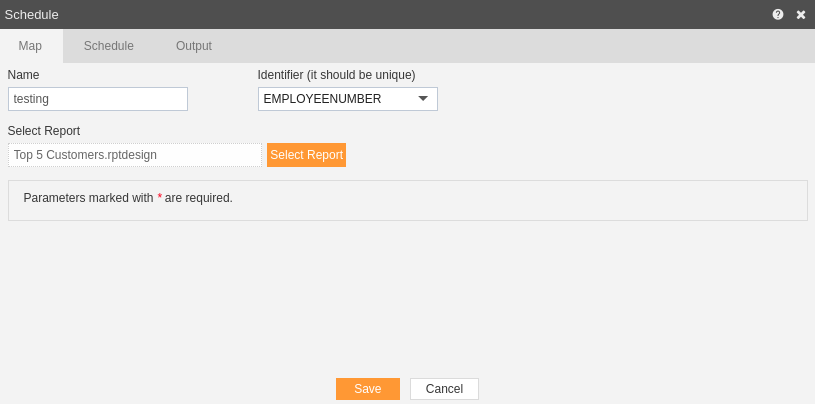The width and height of the screenshot is (815, 404).
Task: Click the Name field label
Action: tap(23, 75)
